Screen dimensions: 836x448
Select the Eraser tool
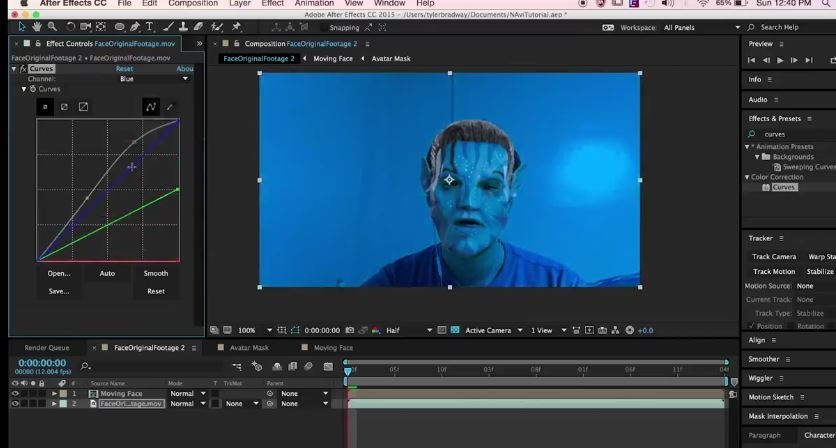pos(198,27)
